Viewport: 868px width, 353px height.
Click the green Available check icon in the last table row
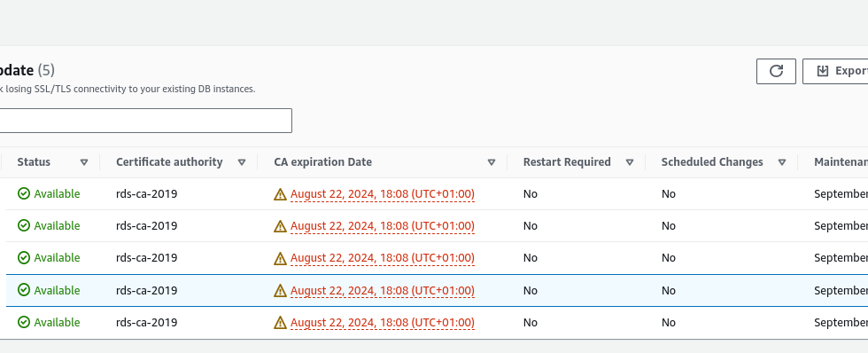24,322
